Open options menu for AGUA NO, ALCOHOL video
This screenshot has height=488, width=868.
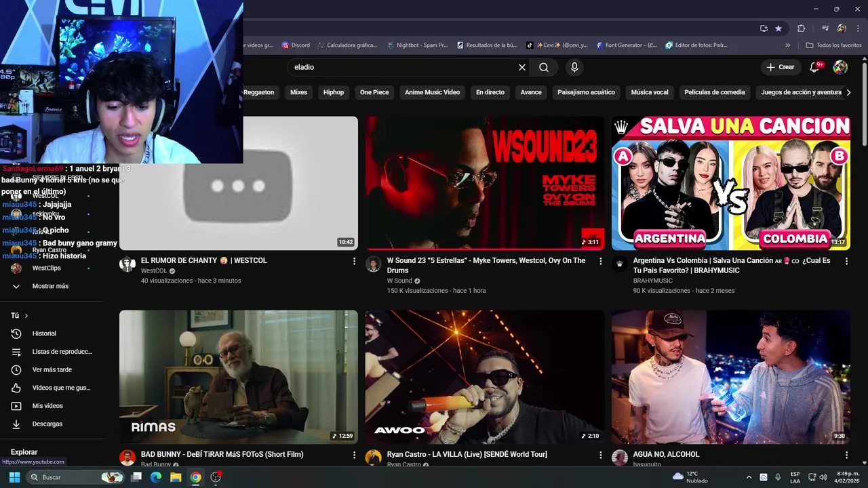846,455
